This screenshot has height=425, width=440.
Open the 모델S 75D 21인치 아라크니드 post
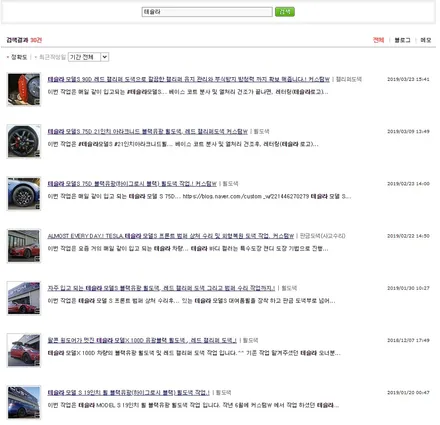(x=148, y=132)
